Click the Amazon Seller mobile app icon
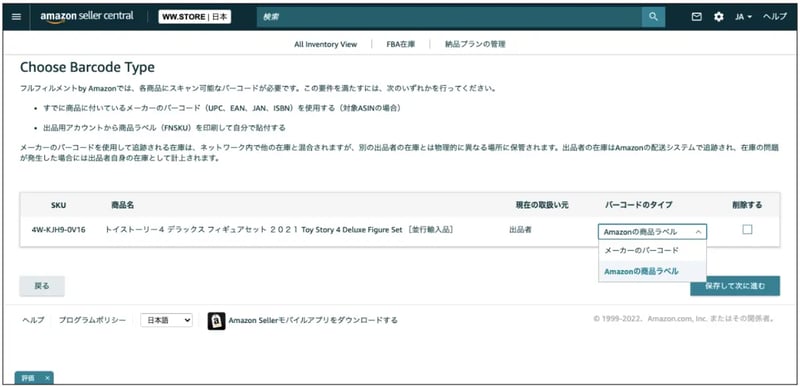The height and width of the screenshot is (387, 800). coord(216,321)
